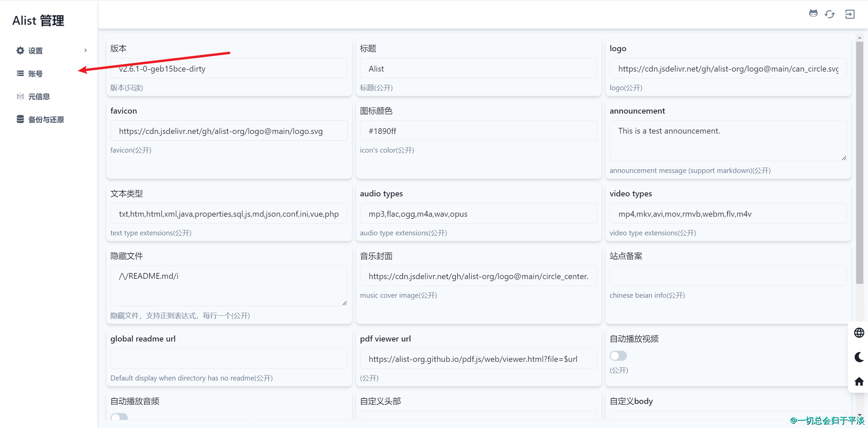Open the 备份与还原 sidebar entry
868x428 pixels.
click(46, 119)
